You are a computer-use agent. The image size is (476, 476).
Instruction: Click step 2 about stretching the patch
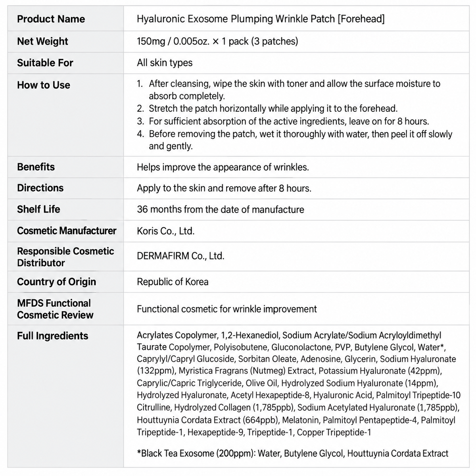click(x=267, y=108)
